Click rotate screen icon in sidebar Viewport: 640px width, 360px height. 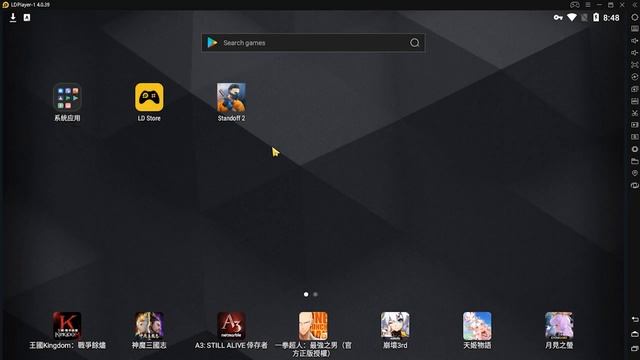click(635, 185)
